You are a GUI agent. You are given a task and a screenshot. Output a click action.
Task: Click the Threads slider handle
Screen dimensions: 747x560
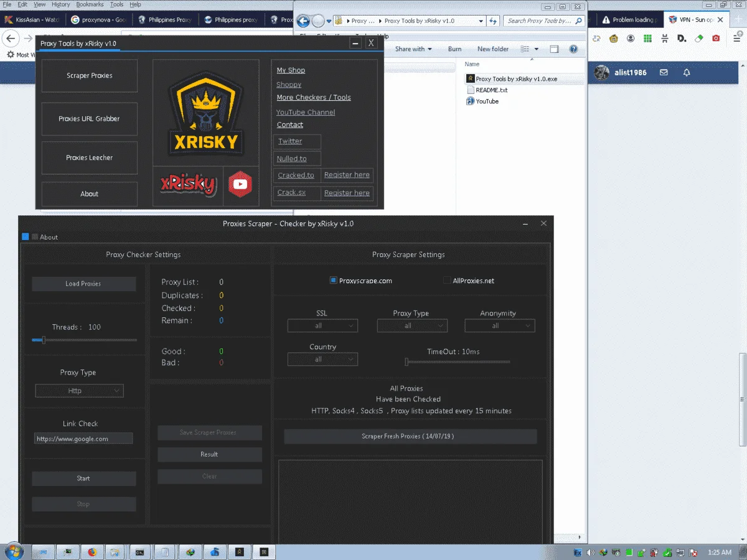43,340
